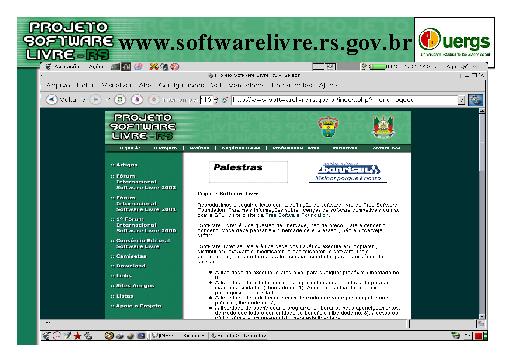Open the Visualizar menu
The image size is (512, 362).
pos(116,85)
